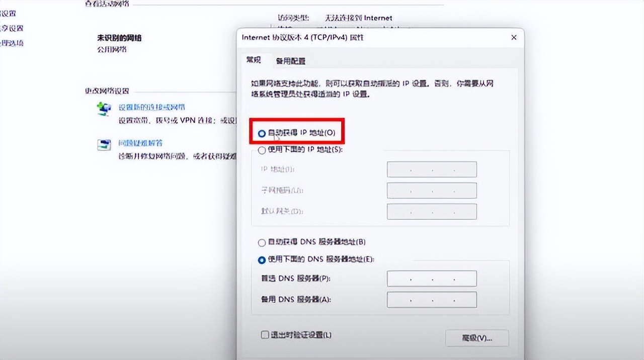Click the troubleshooter icon beside 问题疑难解答
The width and height of the screenshot is (644, 360).
pos(104,145)
